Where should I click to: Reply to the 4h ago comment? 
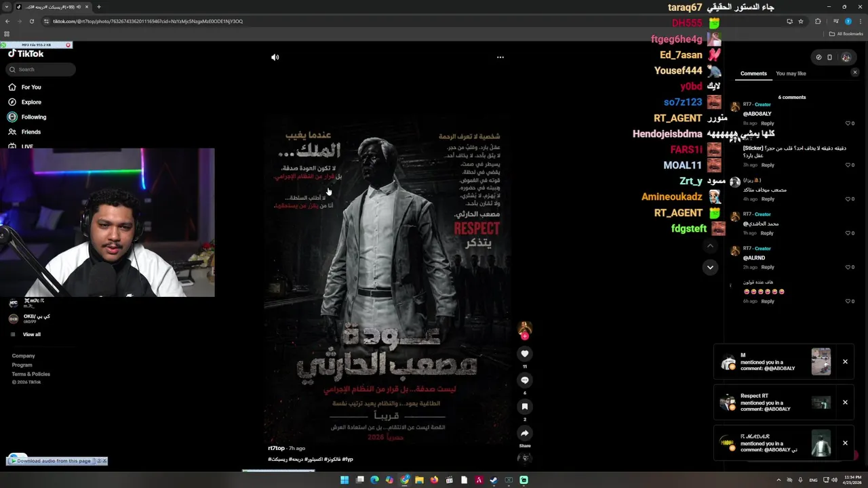768,199
